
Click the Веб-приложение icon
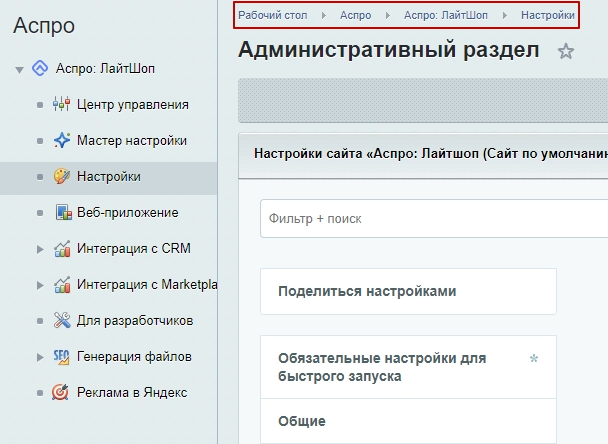[63, 212]
